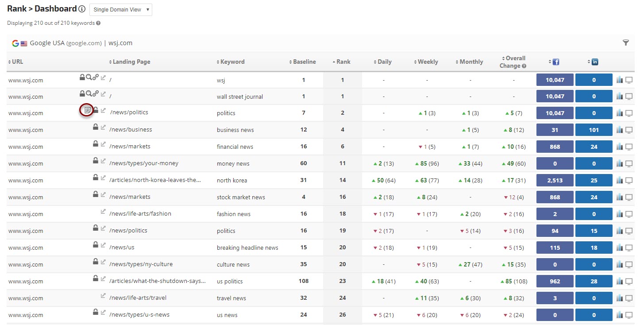This screenshot has height=325, width=644.
Task: Open the bar chart icon in the wsj keyword row
Action: click(620, 80)
